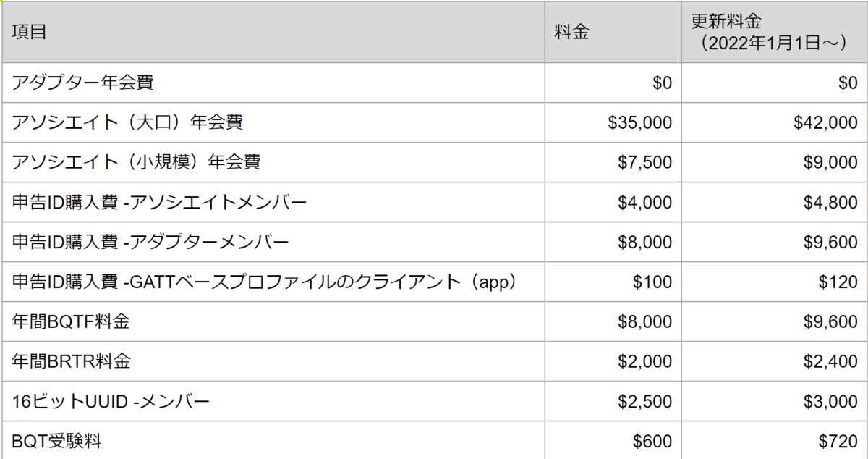Image resolution: width=868 pixels, height=459 pixels.
Task: Click the $7,500 fee cell
Action: click(x=613, y=163)
